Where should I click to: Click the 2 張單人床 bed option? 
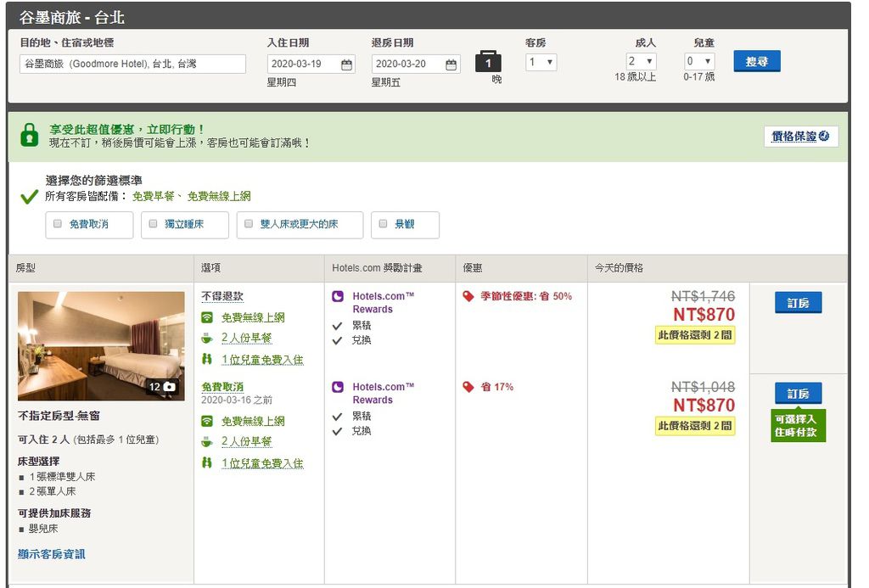pos(52,491)
